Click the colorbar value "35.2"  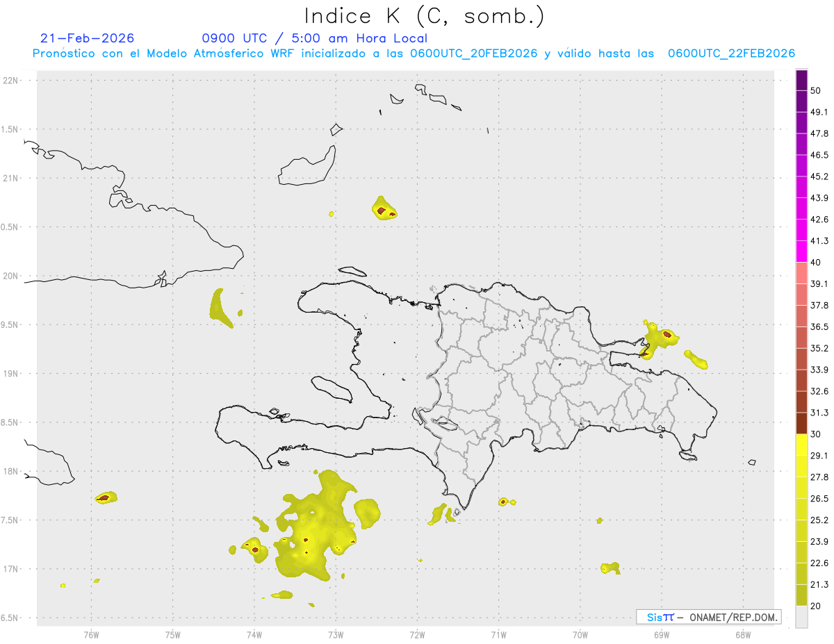click(x=819, y=348)
